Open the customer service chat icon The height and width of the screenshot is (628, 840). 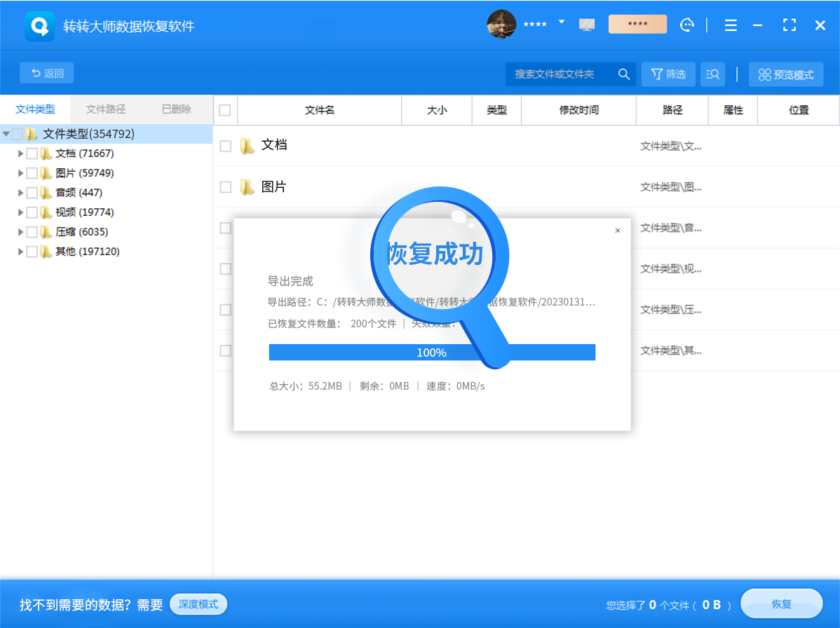pos(686,25)
